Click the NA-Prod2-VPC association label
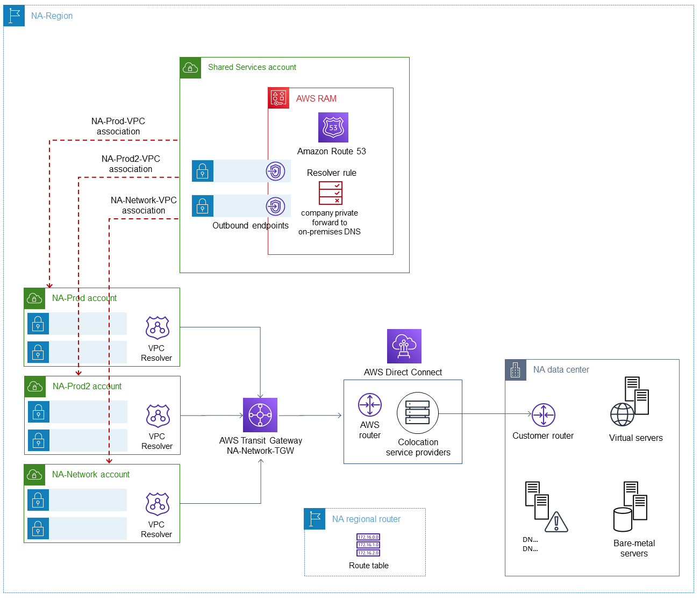Viewport: 700px width, 600px height. point(131,164)
